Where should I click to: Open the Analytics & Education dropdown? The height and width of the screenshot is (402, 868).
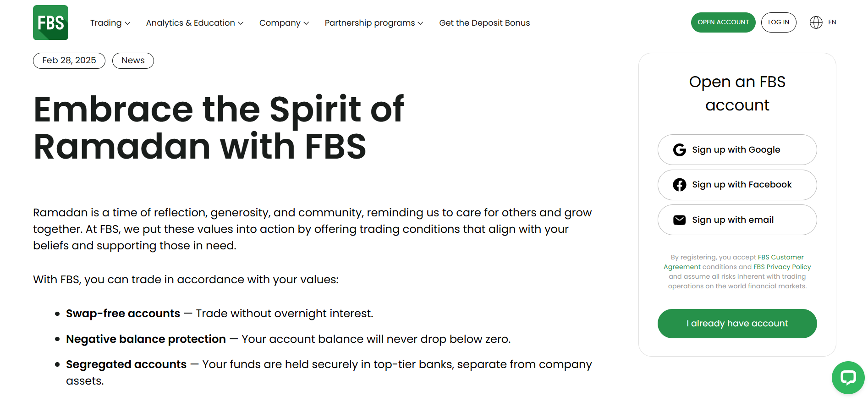(194, 23)
